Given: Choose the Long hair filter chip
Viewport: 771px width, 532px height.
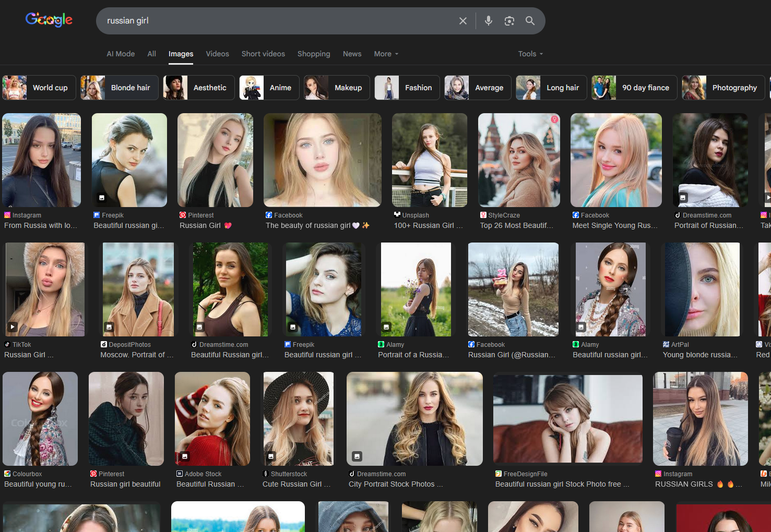Looking at the screenshot, I should [551, 88].
